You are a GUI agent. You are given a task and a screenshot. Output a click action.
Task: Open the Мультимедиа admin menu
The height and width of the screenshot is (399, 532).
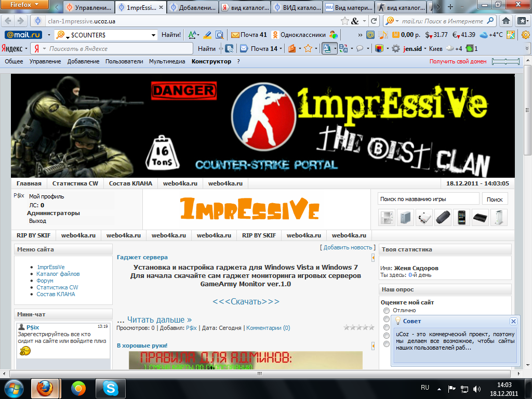(x=167, y=61)
